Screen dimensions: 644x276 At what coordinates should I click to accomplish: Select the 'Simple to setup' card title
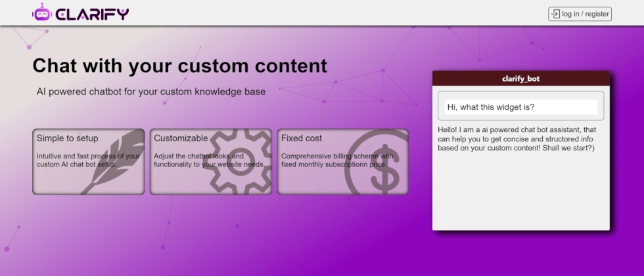[67, 138]
